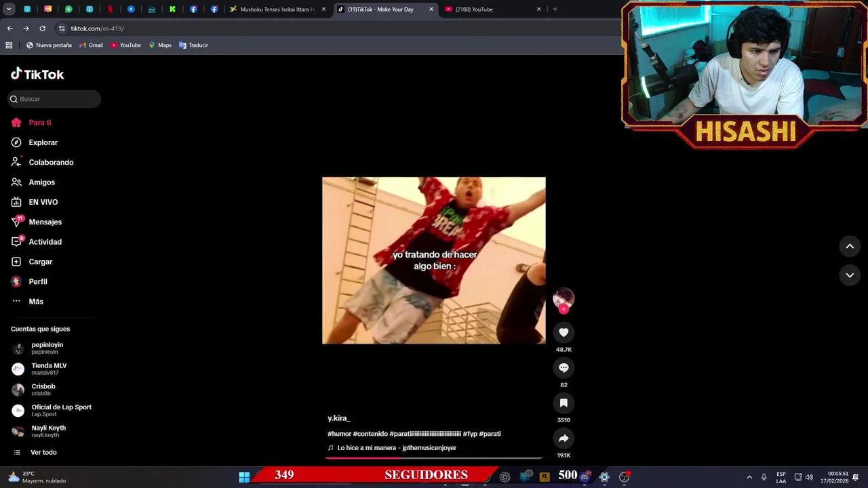The image size is (868, 488).
Task: Go back in browser history
Action: [9, 28]
